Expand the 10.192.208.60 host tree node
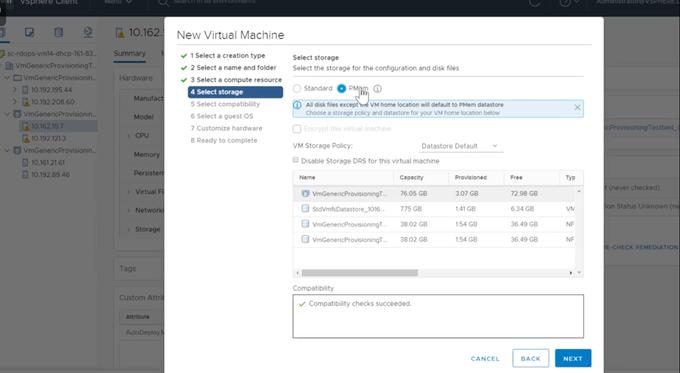Viewport: 680px width, 373px height. pos(15,102)
